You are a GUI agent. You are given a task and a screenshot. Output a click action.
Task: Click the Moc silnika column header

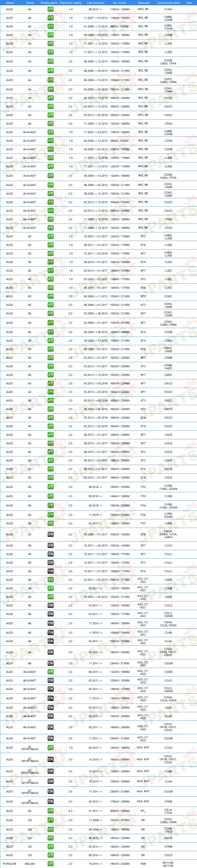(x=119, y=3)
